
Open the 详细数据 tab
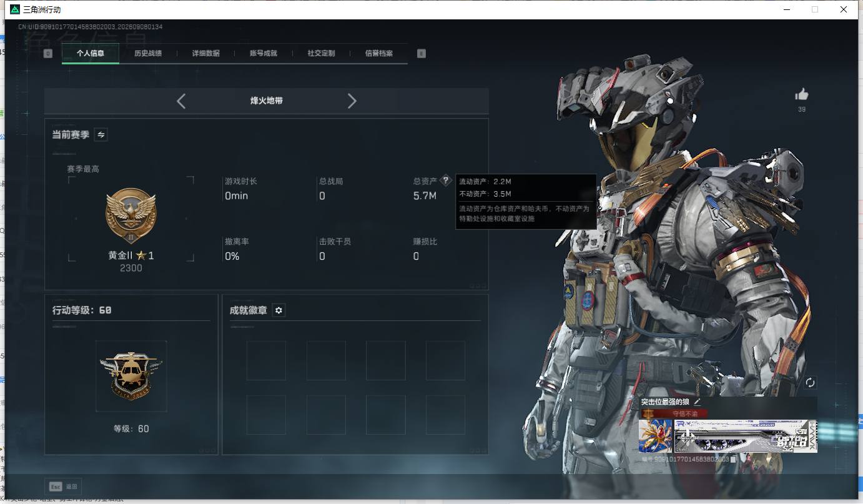205,54
